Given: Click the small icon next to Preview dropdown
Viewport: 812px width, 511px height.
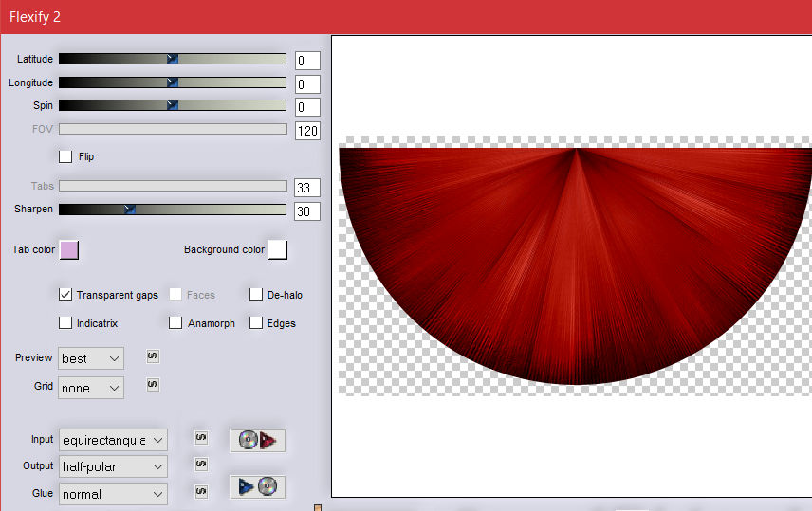Looking at the screenshot, I should (153, 356).
